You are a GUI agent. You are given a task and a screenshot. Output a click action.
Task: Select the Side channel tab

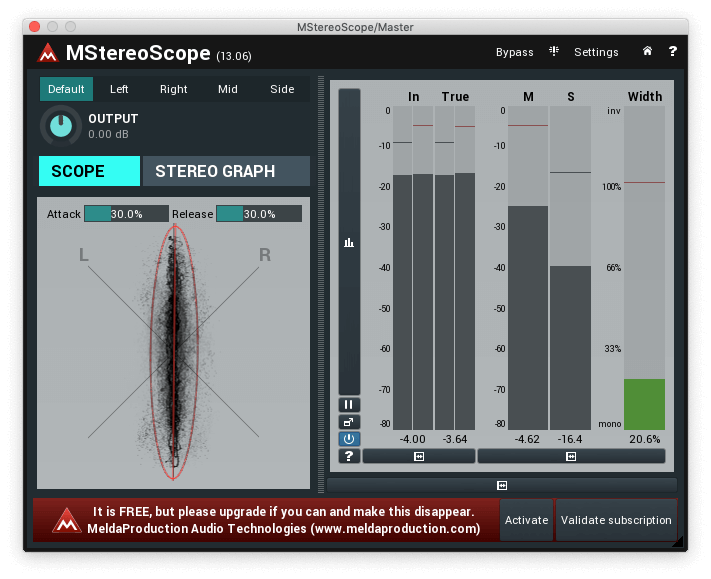coord(282,89)
